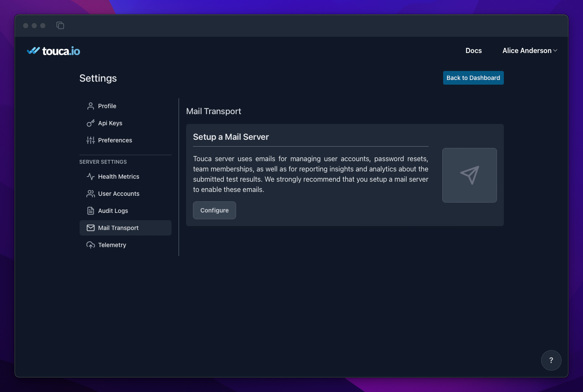Click the Telemetry cloud upload icon
Screen dimensions: 583x392
pos(91,245)
